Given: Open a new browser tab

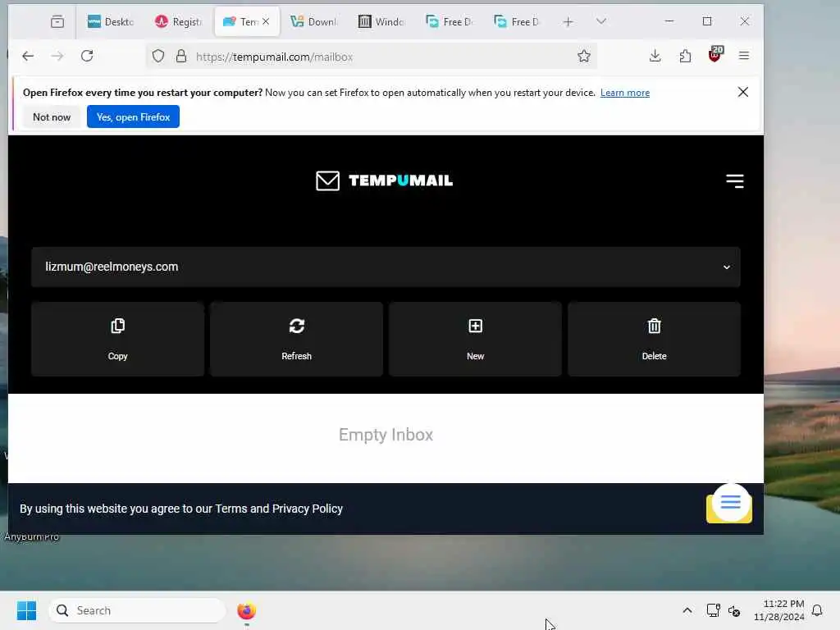Looking at the screenshot, I should pos(568,22).
